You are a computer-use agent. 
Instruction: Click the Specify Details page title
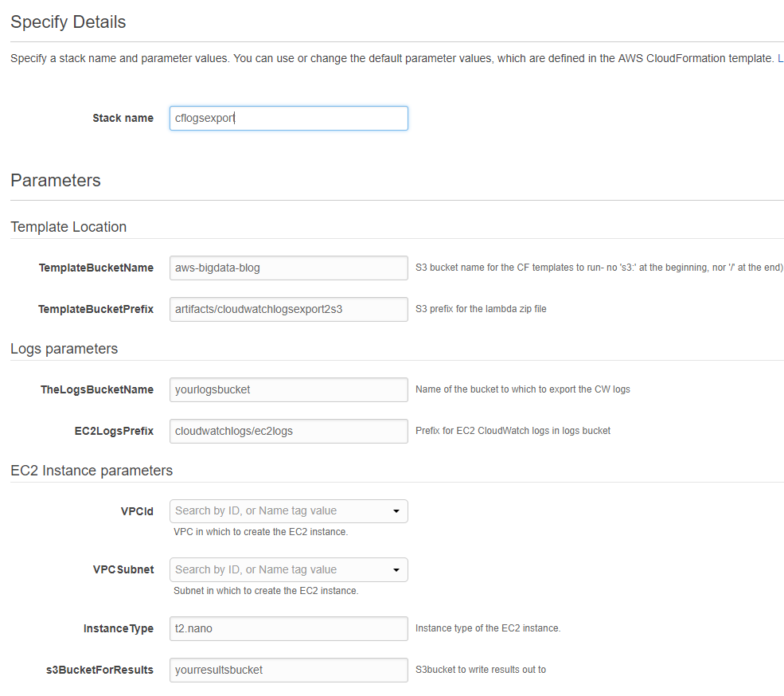[68, 22]
